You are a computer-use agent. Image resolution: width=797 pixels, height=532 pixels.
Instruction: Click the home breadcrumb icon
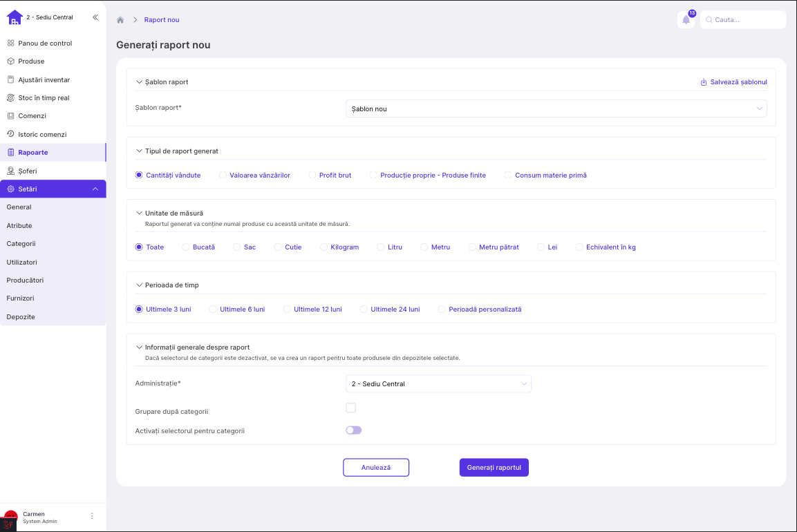tap(120, 20)
